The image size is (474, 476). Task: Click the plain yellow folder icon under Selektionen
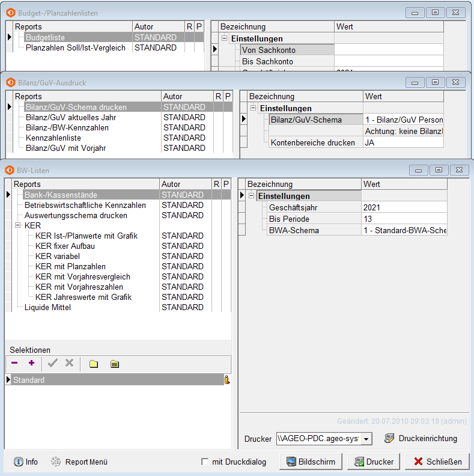tap(94, 364)
